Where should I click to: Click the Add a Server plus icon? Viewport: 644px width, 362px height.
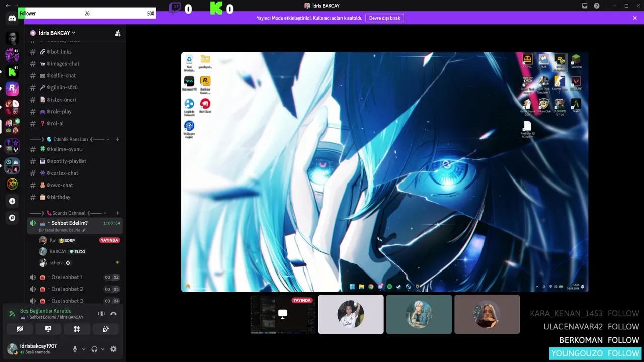12,201
